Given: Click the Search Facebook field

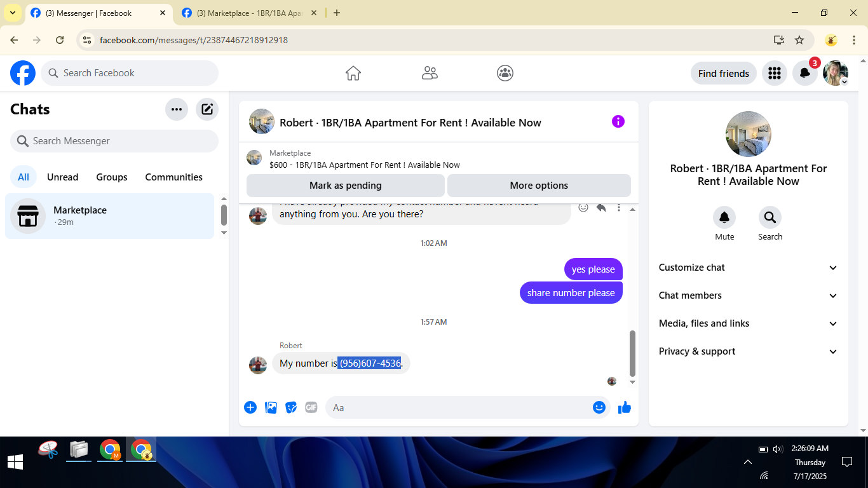Looking at the screenshot, I should [130, 73].
